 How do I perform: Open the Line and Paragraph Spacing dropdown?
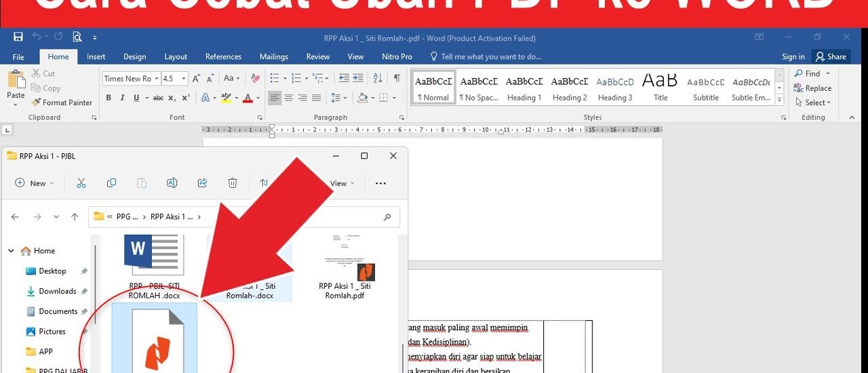click(x=338, y=98)
